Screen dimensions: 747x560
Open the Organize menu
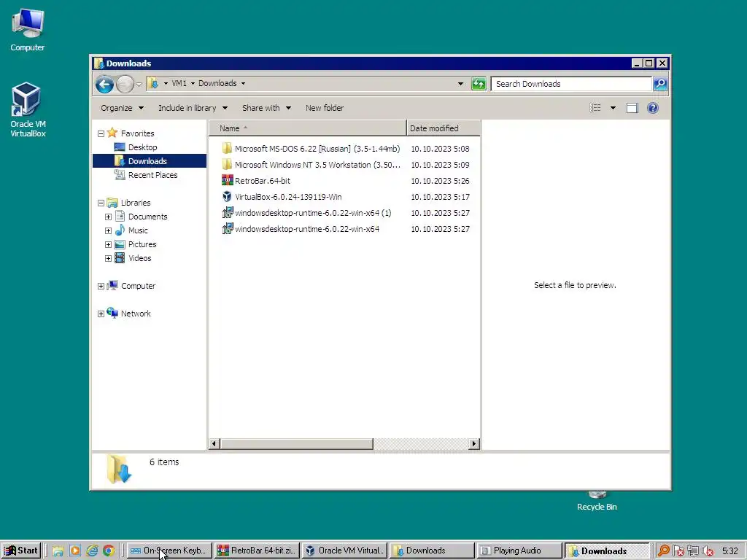point(122,108)
